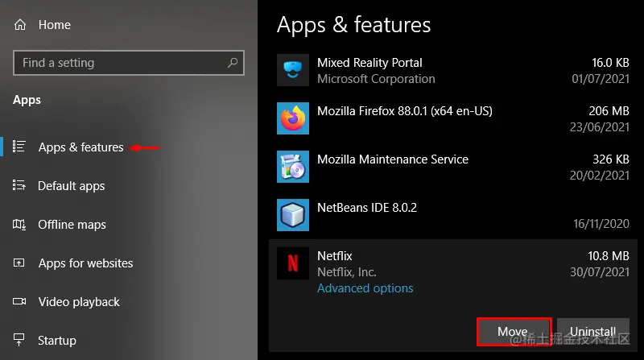Open Apps for websites section

pos(86,263)
